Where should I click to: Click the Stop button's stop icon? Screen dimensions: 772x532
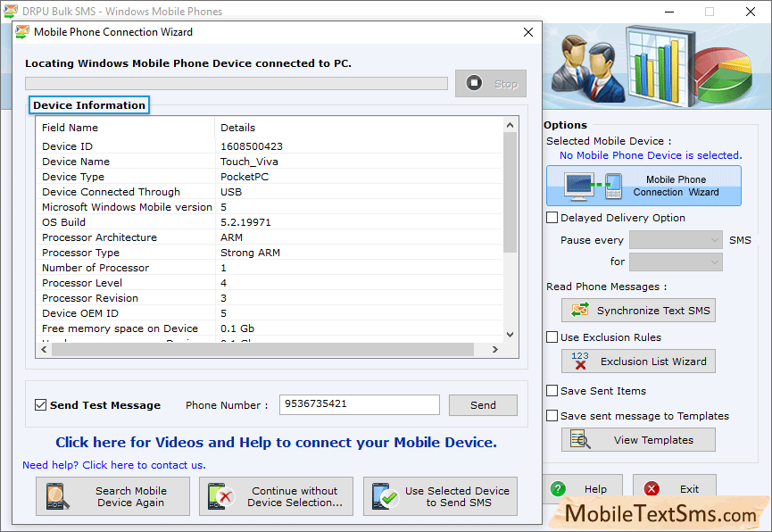tap(474, 83)
